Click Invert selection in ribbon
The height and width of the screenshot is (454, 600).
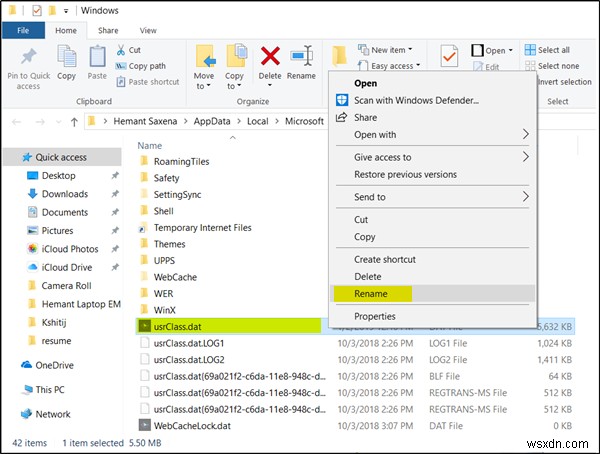pos(564,82)
